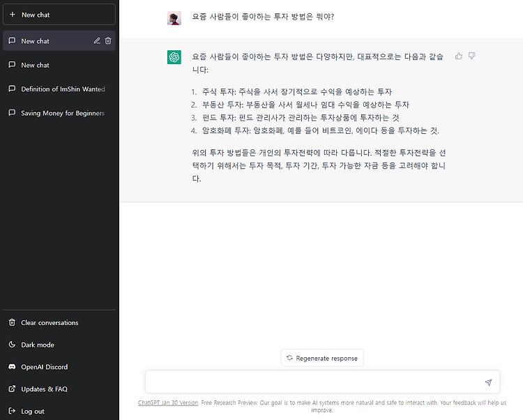The height and width of the screenshot is (420, 523).
Task: Click the chat bubble icon of Definition of ImShin chat
Action: point(12,89)
